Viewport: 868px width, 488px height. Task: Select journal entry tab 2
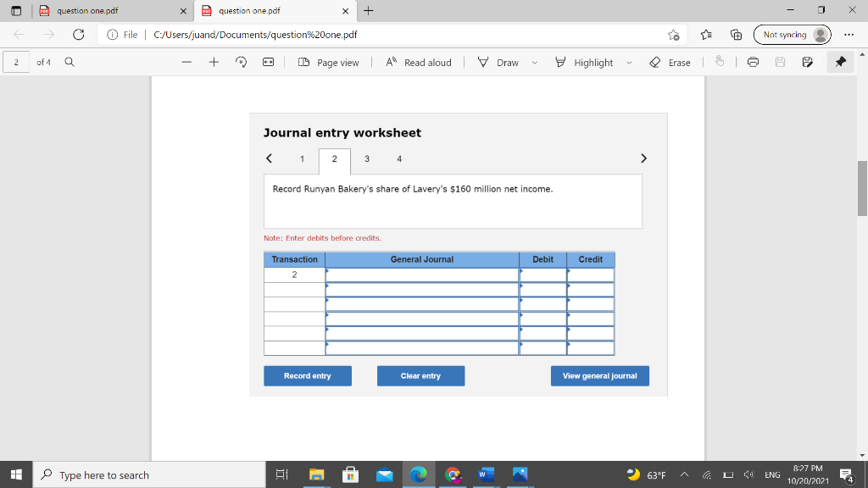334,160
